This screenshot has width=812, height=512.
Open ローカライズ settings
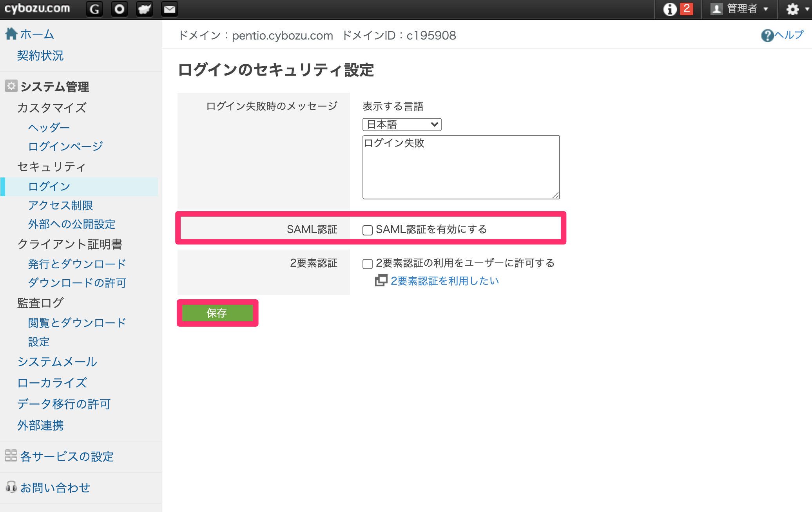pyautogui.click(x=52, y=383)
